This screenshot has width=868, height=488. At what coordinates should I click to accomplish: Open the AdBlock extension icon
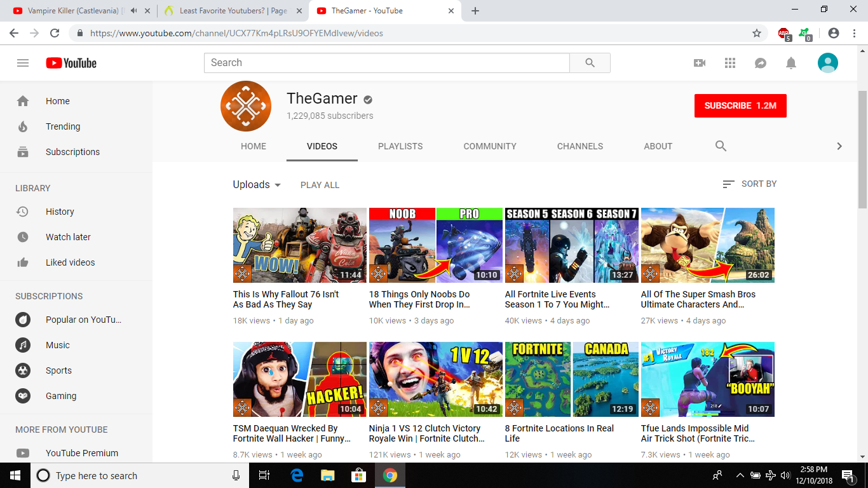783,33
